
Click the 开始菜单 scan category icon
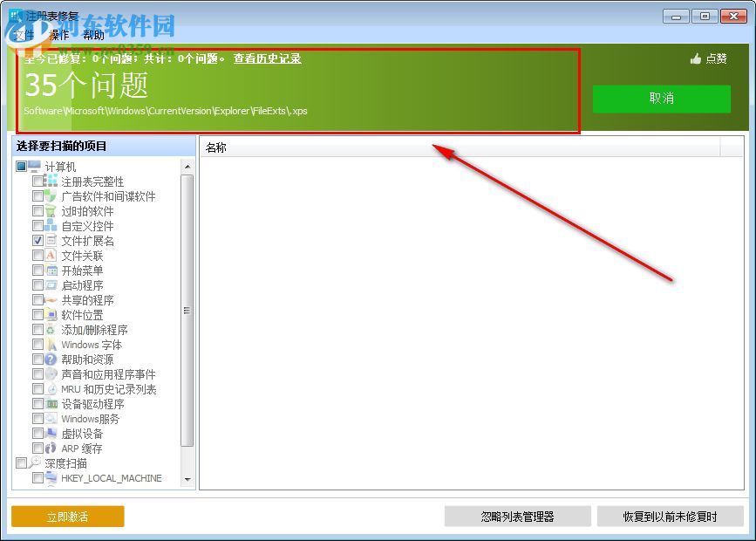click(50, 270)
